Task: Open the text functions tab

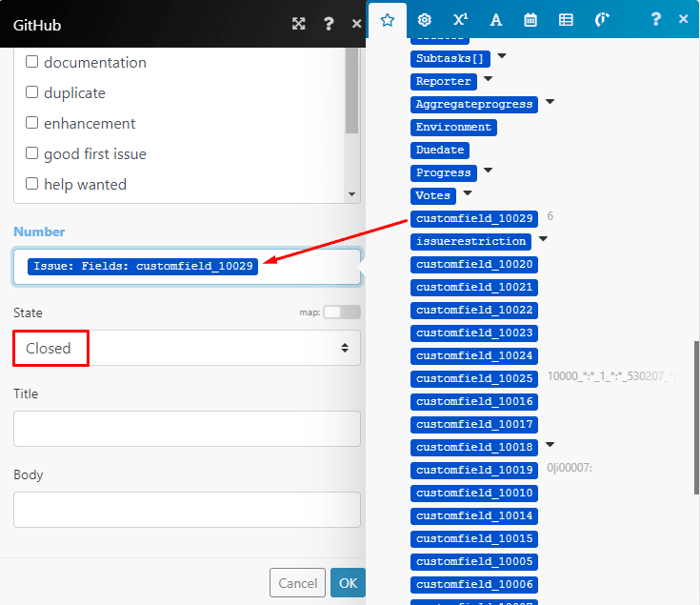Action: (495, 19)
